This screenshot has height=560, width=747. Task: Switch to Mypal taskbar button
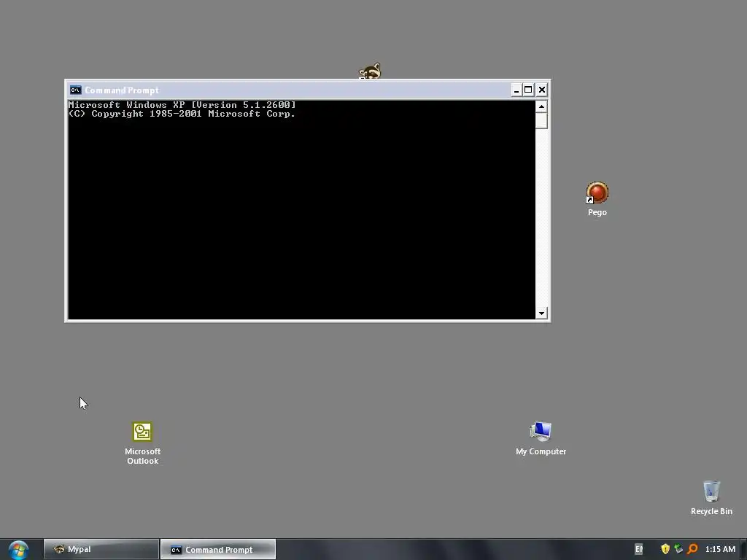tap(101, 549)
